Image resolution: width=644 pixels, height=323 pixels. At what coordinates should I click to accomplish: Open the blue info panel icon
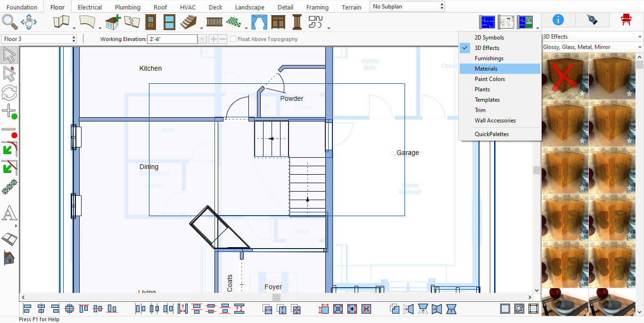pyautogui.click(x=558, y=19)
